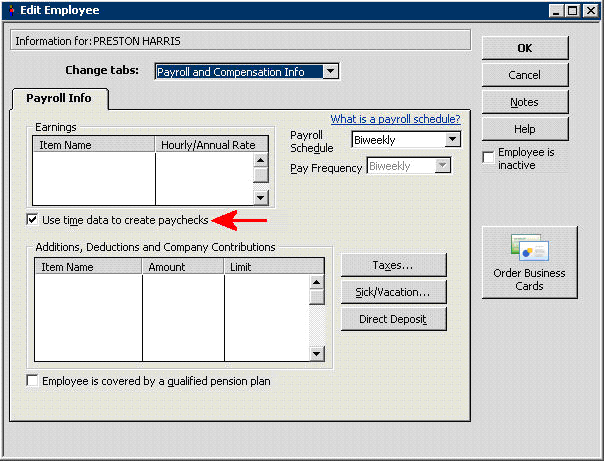Click the Hourly/Annual Rate column header
The height and width of the screenshot is (461, 604).
tap(211, 145)
